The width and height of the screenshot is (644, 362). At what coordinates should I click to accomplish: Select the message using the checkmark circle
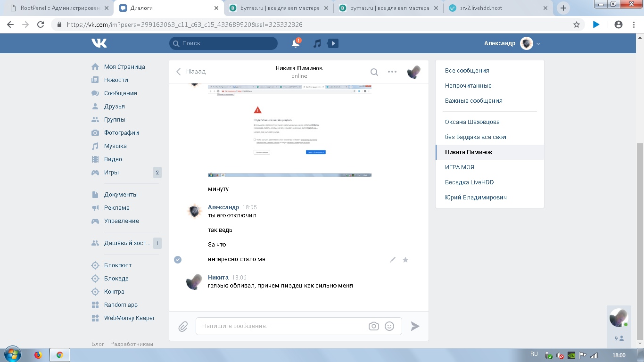(x=178, y=260)
